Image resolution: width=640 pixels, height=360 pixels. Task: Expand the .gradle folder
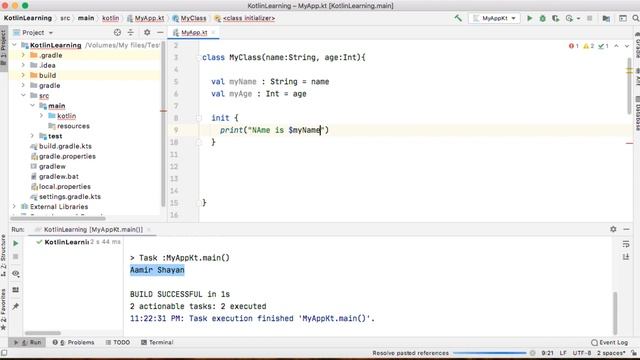point(23,55)
